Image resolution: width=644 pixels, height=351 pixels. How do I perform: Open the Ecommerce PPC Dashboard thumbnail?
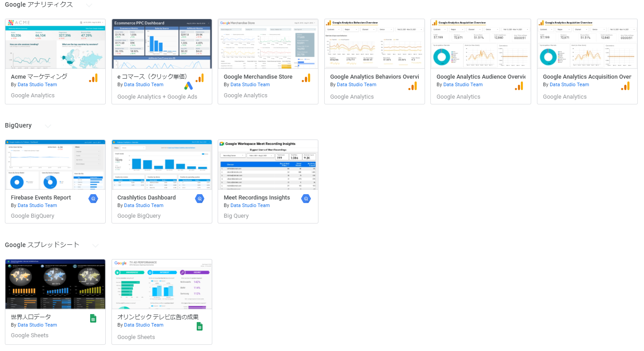(x=162, y=44)
